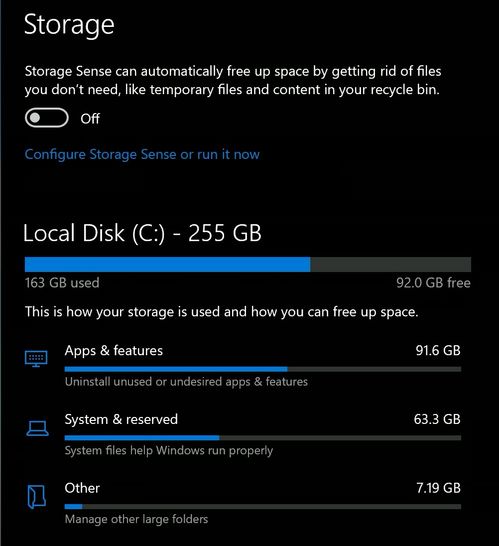This screenshot has height=546, width=499.
Task: Click the System & reserved laptop icon
Action: pos(37,428)
